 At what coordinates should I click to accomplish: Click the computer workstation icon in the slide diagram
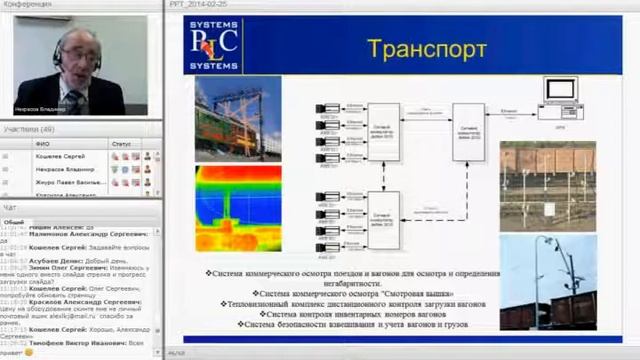(561, 99)
